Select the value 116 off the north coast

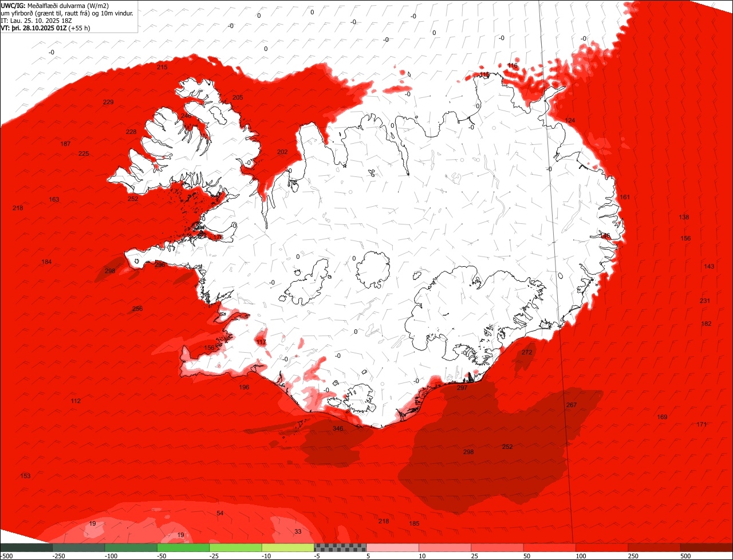point(513,65)
